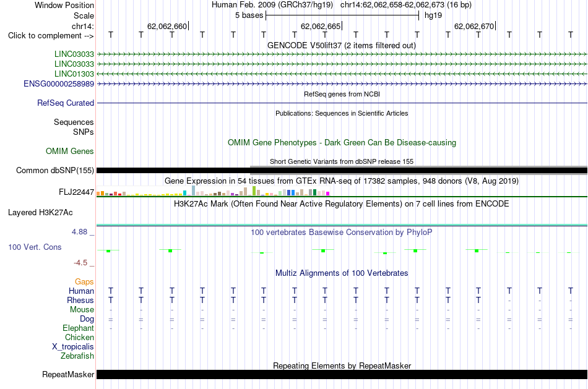Screen dimensions: 588x389
Task: Click the 4.88 PhyloP upper scale value
Action: pyautogui.click(x=79, y=232)
